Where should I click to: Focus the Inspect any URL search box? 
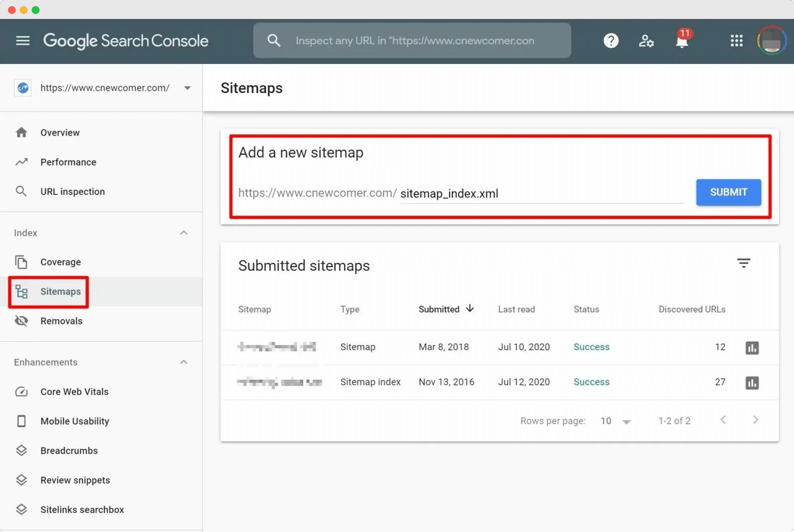pyautogui.click(x=412, y=41)
